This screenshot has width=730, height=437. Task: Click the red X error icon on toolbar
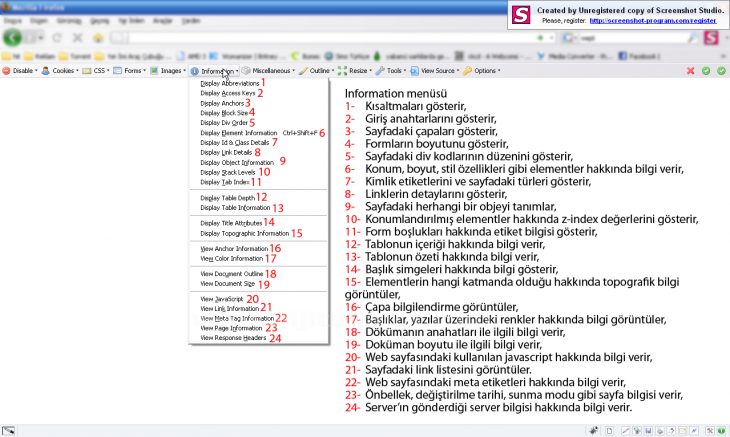click(691, 71)
